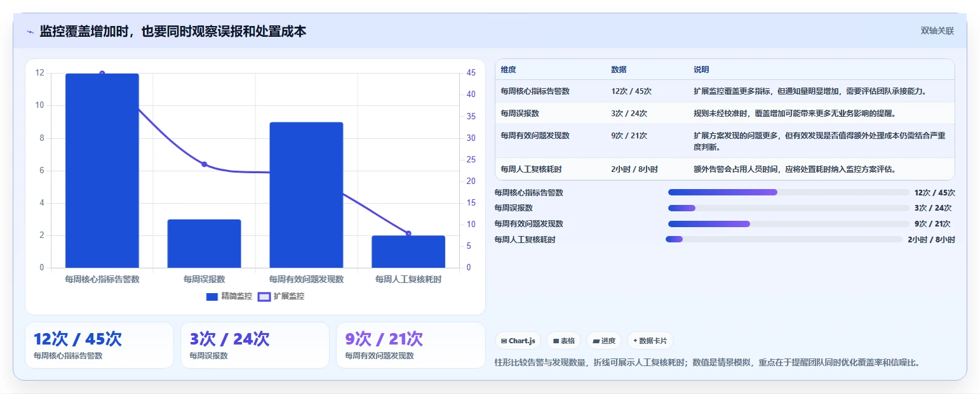Click the 每周误报数 cell in the table

pos(520,114)
